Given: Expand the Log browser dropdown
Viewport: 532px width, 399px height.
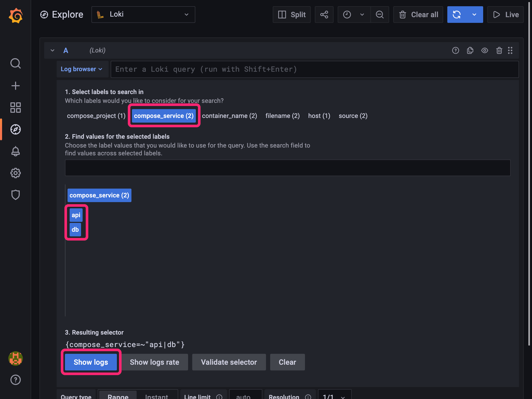Looking at the screenshot, I should tap(81, 69).
